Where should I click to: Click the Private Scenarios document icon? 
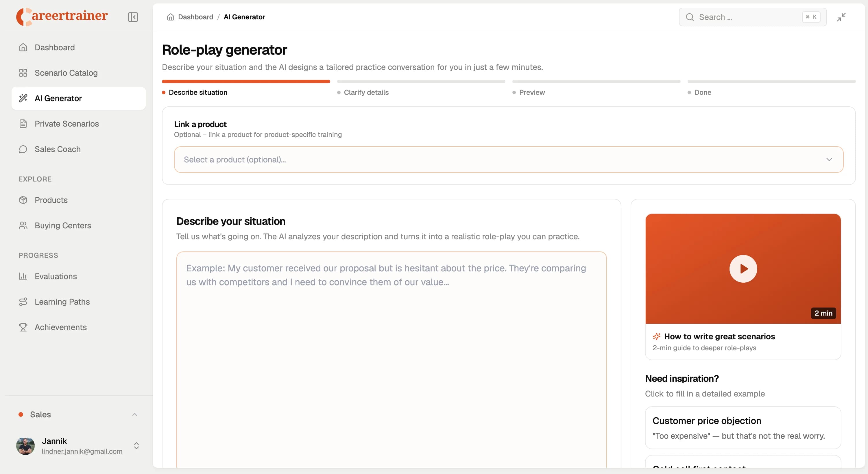coord(23,124)
